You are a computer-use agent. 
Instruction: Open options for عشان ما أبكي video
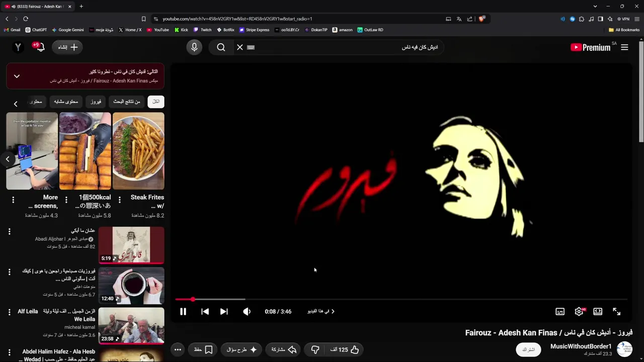(x=9, y=231)
